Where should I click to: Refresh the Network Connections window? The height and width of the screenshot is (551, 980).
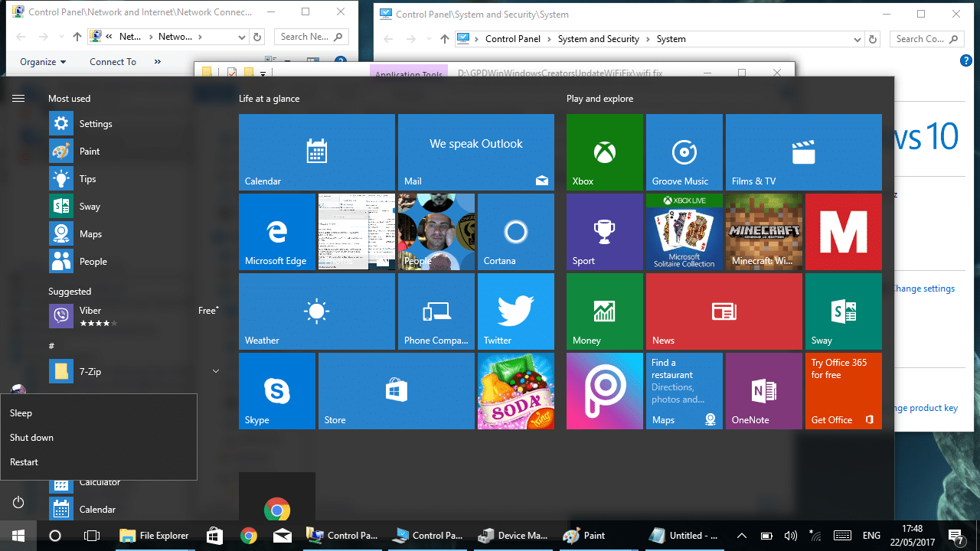click(258, 37)
